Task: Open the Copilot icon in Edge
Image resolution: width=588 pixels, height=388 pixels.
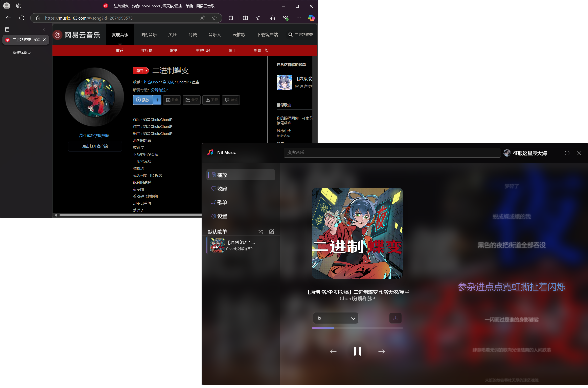Action: coord(311,18)
